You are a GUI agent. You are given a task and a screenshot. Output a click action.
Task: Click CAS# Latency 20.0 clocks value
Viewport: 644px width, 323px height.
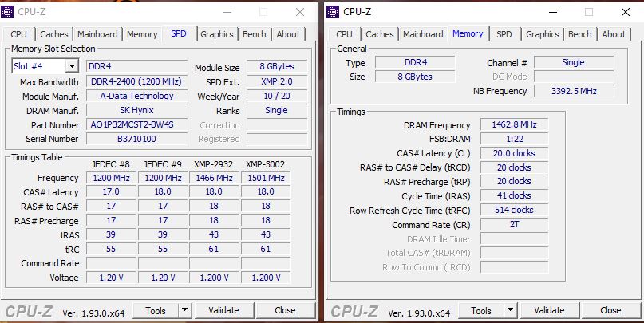click(x=514, y=153)
